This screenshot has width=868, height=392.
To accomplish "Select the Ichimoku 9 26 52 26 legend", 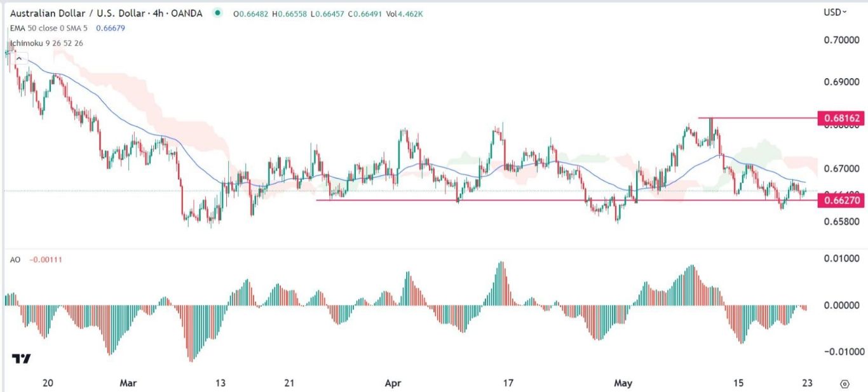I will coord(45,43).
